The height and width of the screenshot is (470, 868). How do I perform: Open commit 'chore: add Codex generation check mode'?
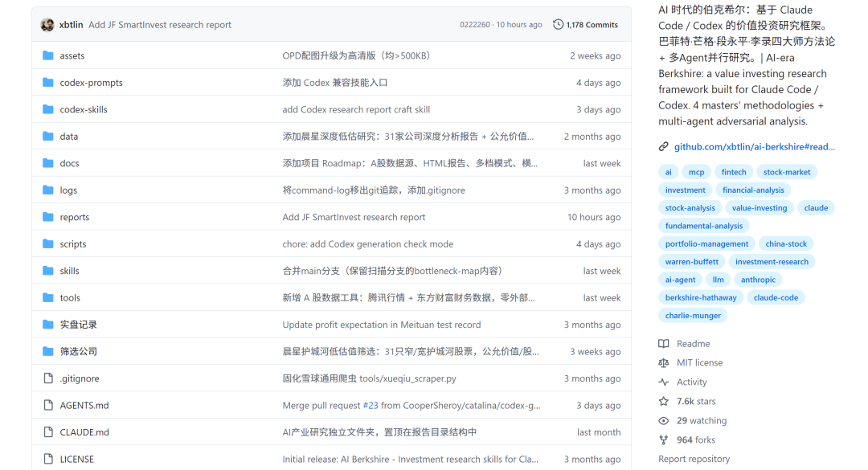tap(367, 244)
